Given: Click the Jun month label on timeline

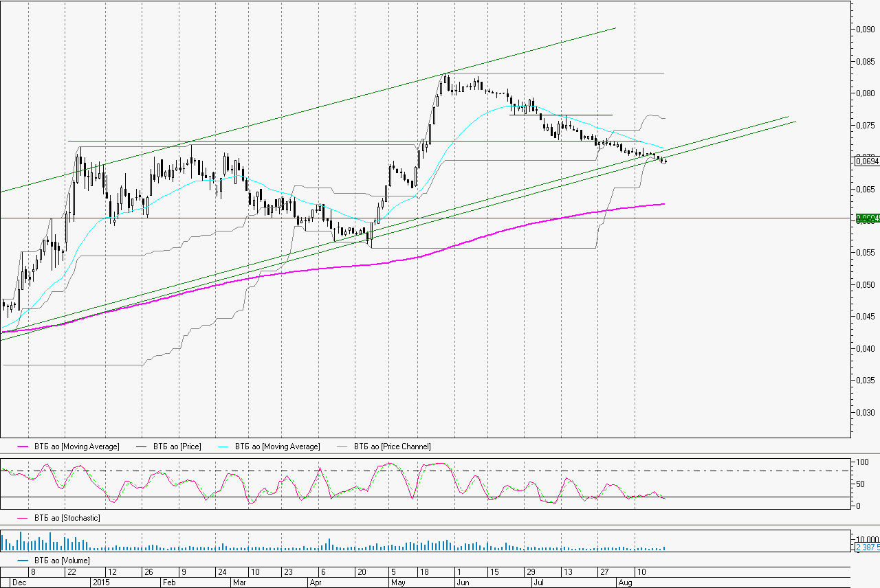Looking at the screenshot, I should 463,582.
